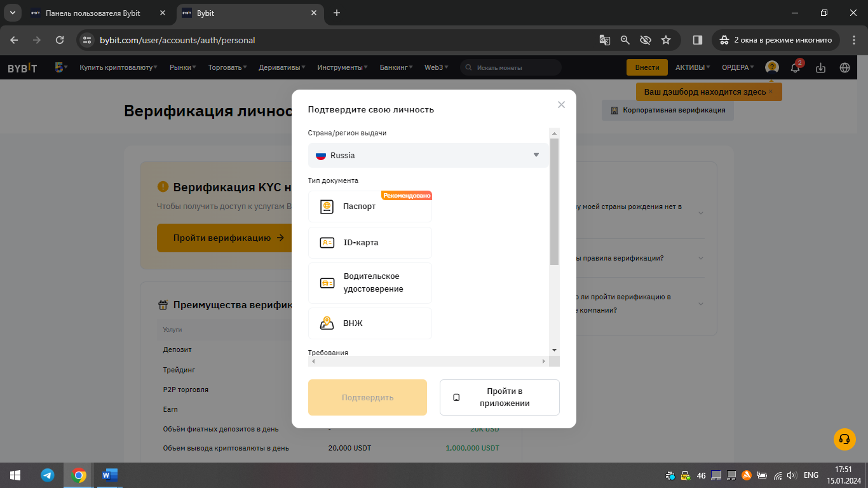Open the Chrome three-dot menu

tap(853, 40)
